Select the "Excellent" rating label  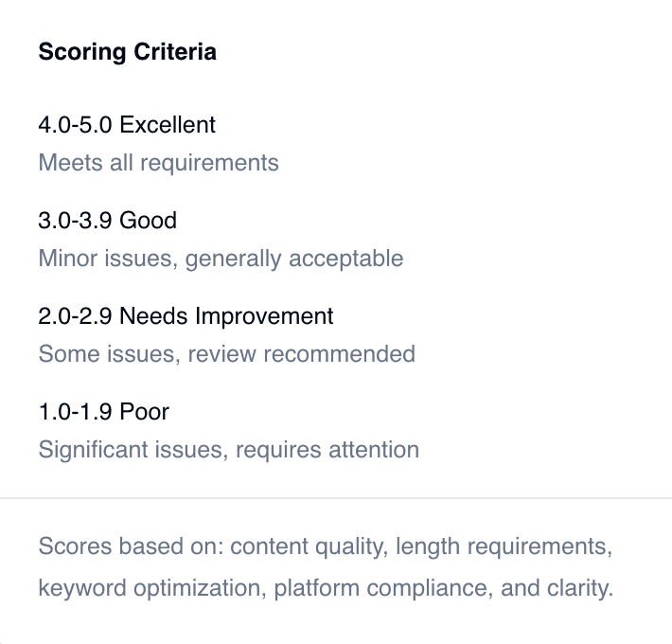point(168,125)
